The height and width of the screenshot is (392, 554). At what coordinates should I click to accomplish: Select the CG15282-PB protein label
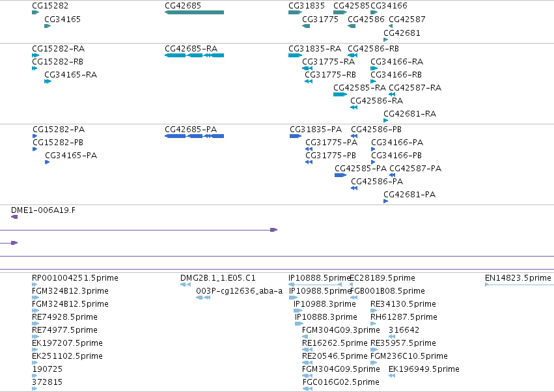pyautogui.click(x=58, y=143)
